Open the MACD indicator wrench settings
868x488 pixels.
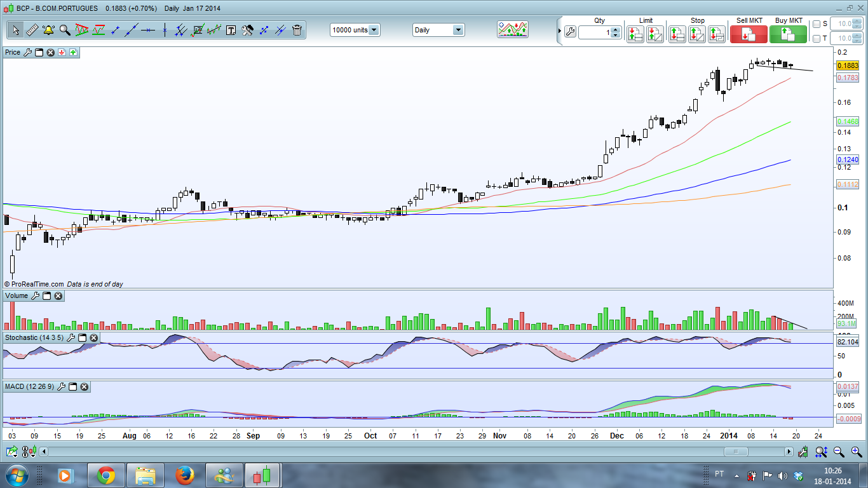62,386
